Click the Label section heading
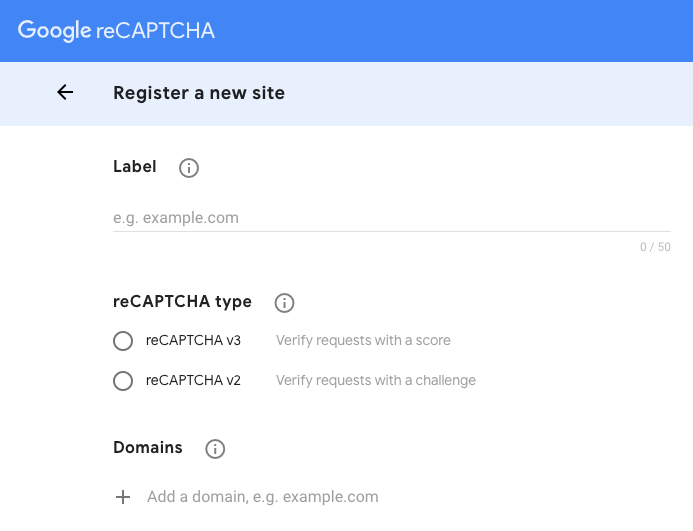 click(x=135, y=167)
